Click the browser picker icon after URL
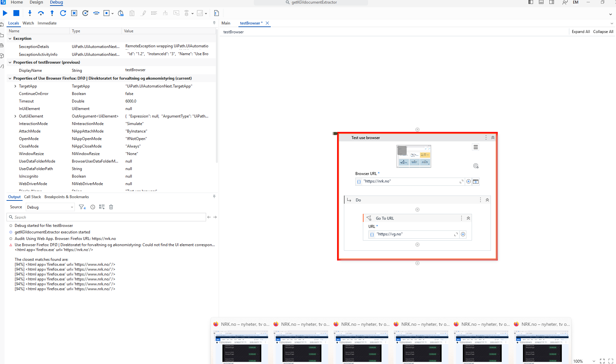The image size is (616, 364). [476, 182]
